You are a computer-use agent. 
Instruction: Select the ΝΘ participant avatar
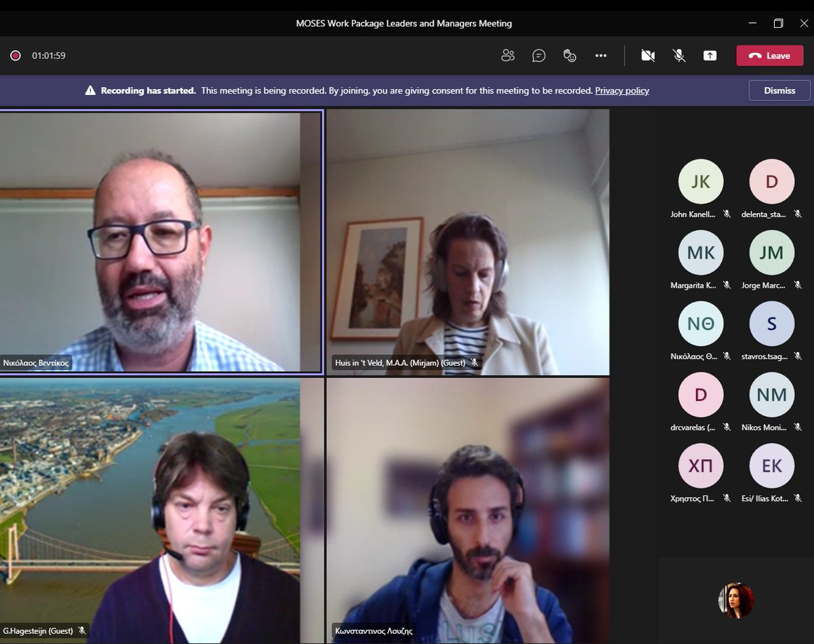tap(701, 324)
